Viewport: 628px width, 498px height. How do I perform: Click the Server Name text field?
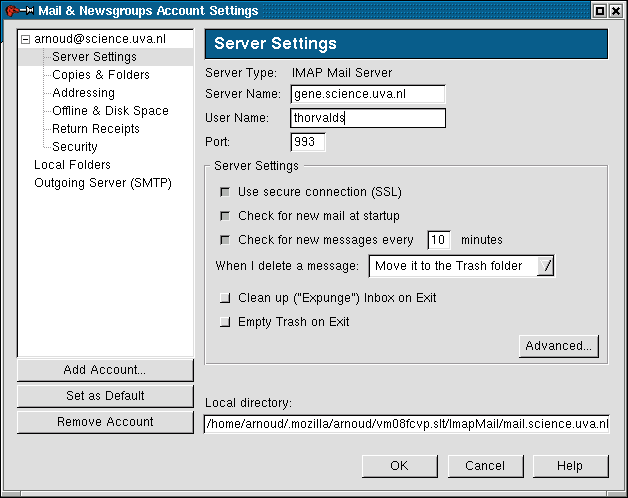(x=367, y=94)
